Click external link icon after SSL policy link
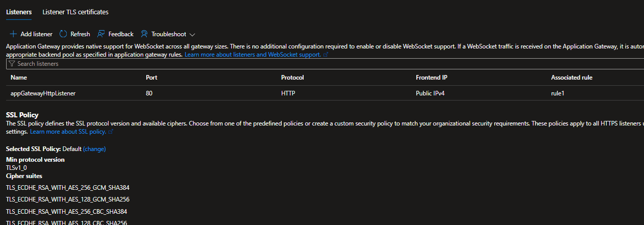Viewport: 644px width, 225px height. coord(111,132)
